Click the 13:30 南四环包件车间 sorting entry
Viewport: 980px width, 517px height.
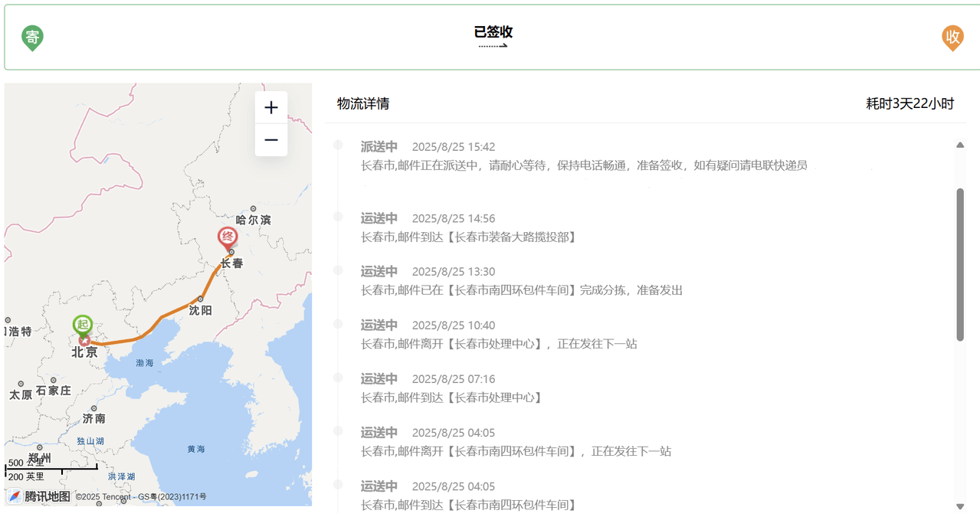[522, 281]
